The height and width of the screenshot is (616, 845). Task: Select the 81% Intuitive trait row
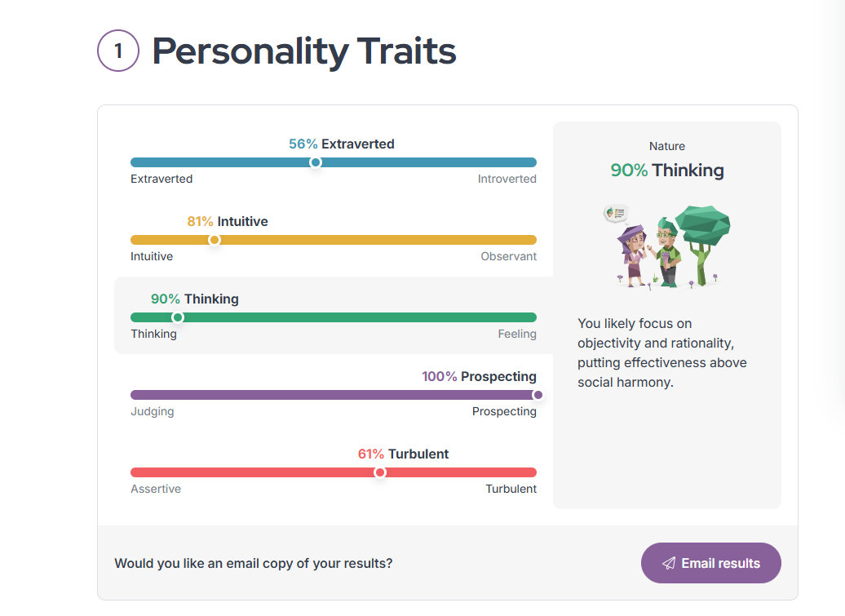click(334, 239)
